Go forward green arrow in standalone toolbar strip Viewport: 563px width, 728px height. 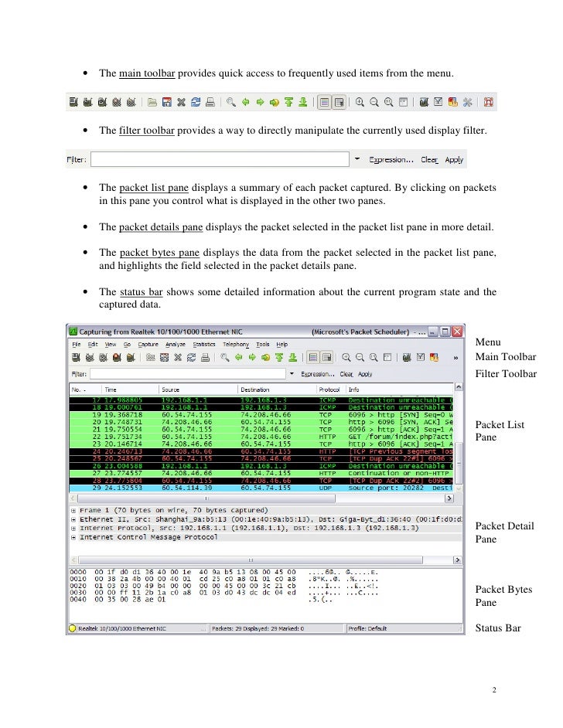point(260,102)
